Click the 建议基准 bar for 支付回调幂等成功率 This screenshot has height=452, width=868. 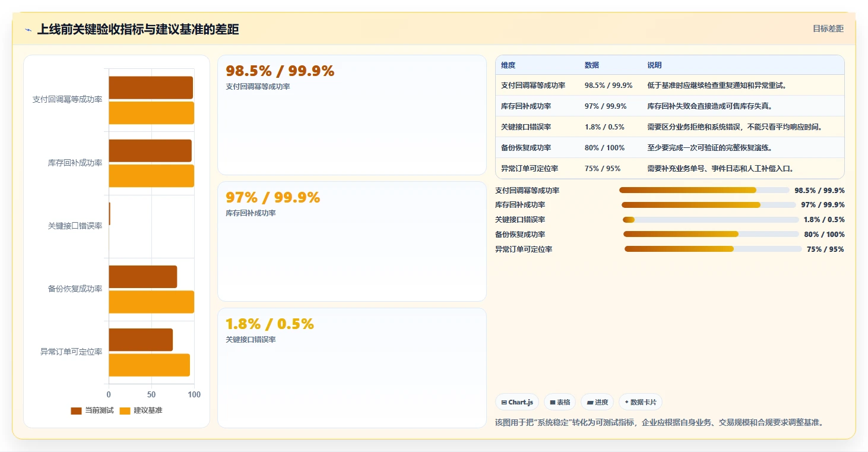tap(151, 113)
